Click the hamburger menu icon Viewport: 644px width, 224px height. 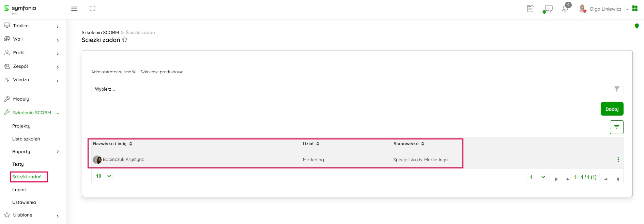[x=74, y=9]
